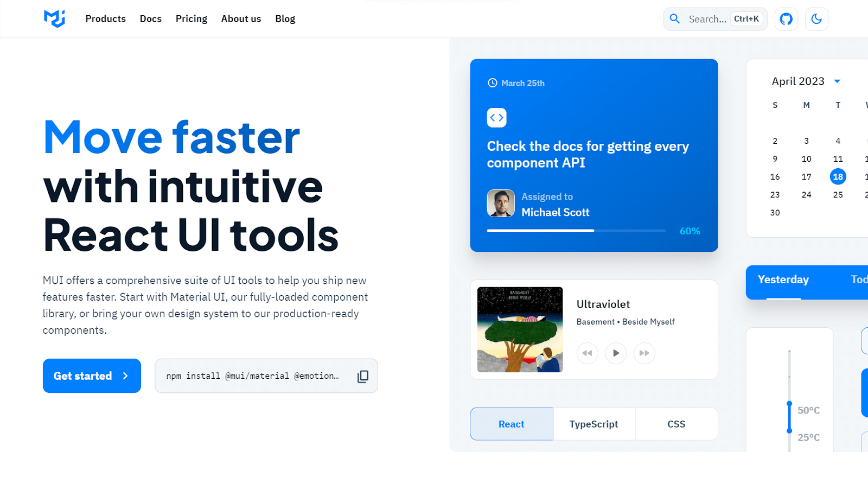Screen dimensions: 868x496
Task: Select April 10 in the calendar
Action: click(x=807, y=159)
